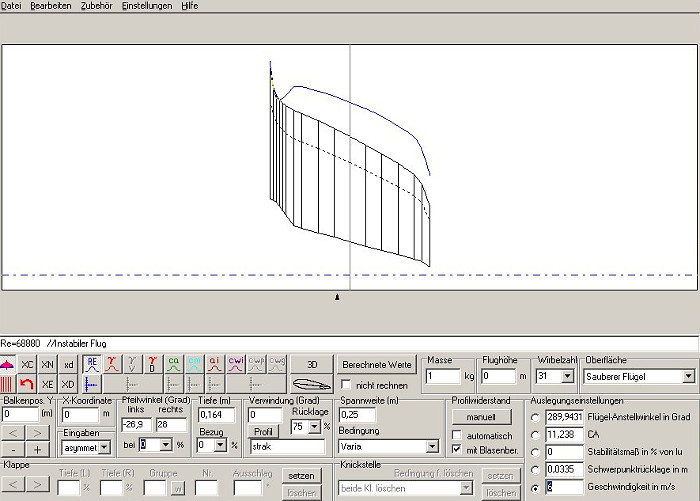Click the XN toolbar button
700x501 pixels.
47,364
